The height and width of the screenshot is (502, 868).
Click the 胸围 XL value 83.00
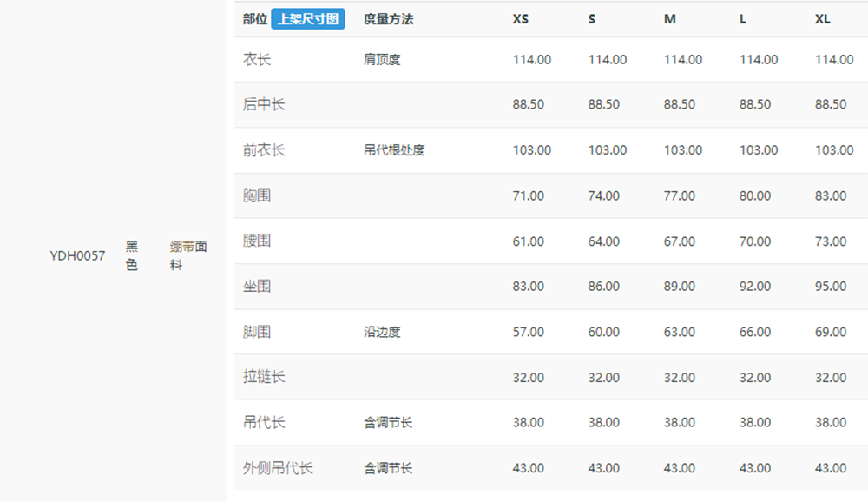(x=831, y=195)
